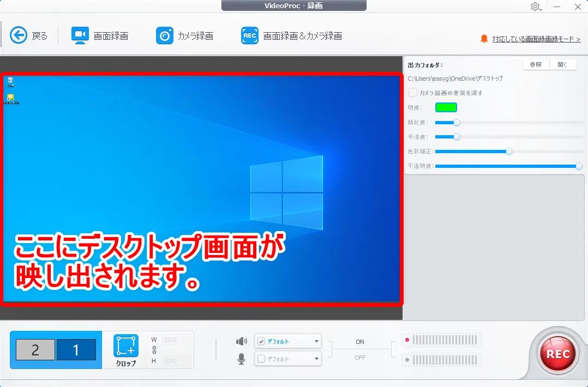Viewport: 588px width, 387px height.
Task: Select the 画面録画&カメラ録画 combined mode
Action: [x=291, y=35]
